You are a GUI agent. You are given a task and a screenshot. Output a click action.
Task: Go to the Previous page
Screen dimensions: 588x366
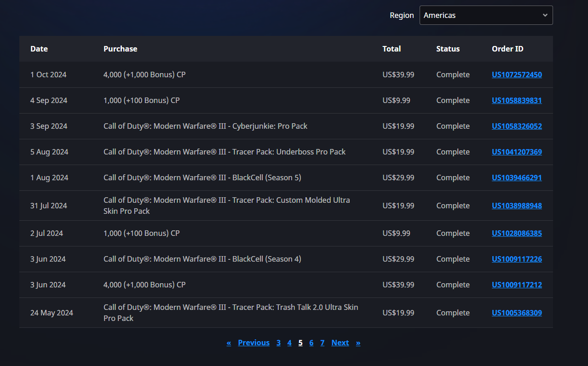click(254, 343)
